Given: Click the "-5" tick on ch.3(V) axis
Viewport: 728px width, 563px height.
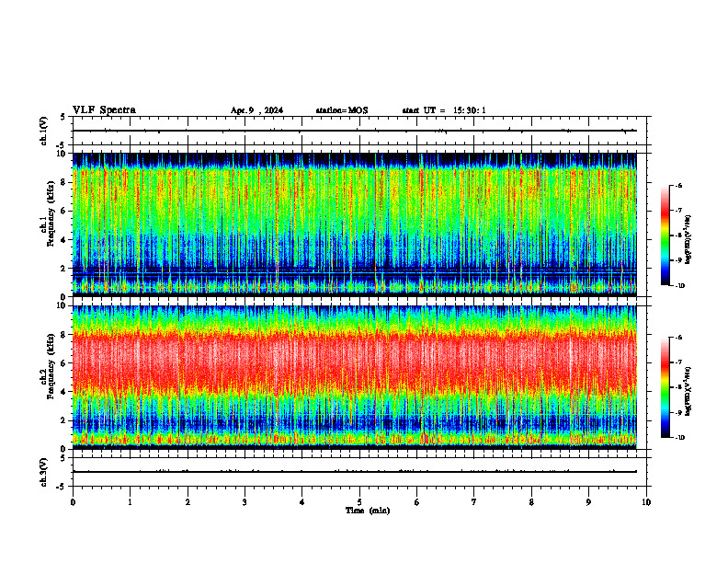Looking at the screenshot, I should pyautogui.click(x=63, y=487).
